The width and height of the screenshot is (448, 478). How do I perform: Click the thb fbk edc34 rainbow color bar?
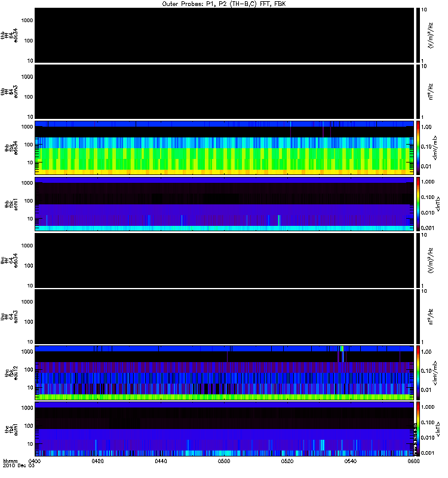(x=418, y=148)
